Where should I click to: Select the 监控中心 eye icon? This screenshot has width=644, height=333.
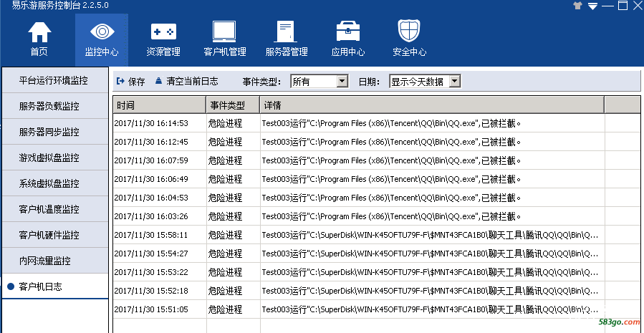102,32
